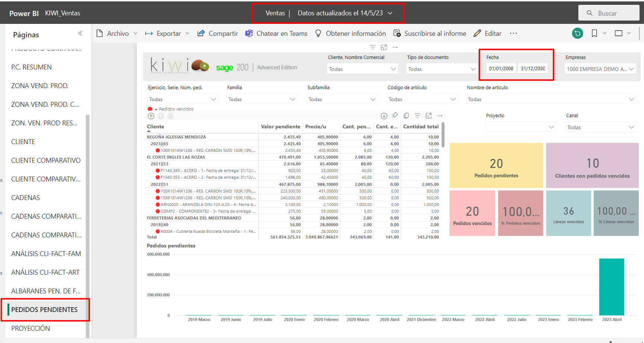Click the table's vertical scrollbar

point(443,135)
